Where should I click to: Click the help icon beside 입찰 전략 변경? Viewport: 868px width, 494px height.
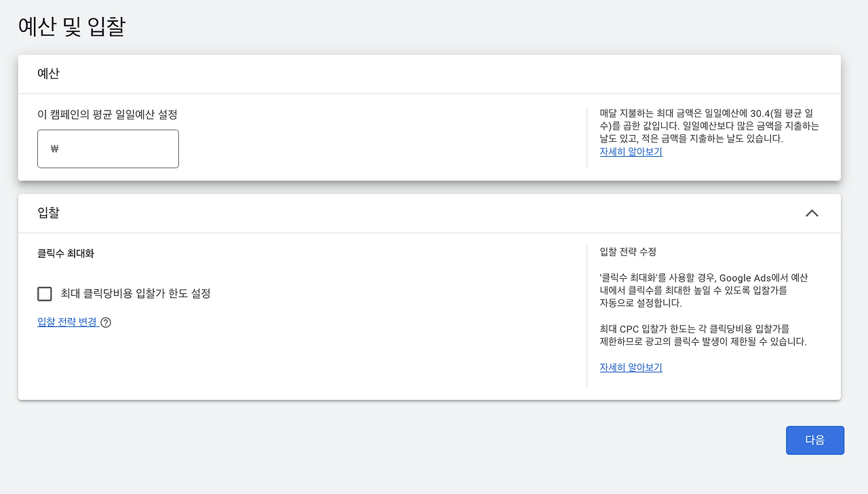point(106,322)
